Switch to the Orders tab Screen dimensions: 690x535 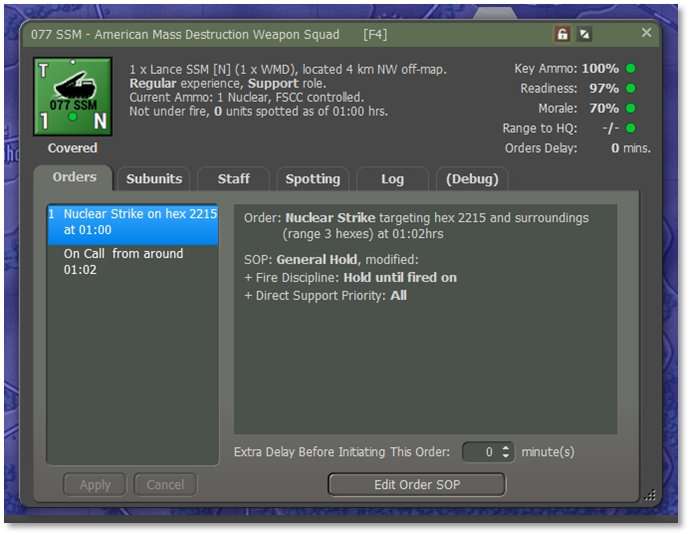pyautogui.click(x=74, y=178)
